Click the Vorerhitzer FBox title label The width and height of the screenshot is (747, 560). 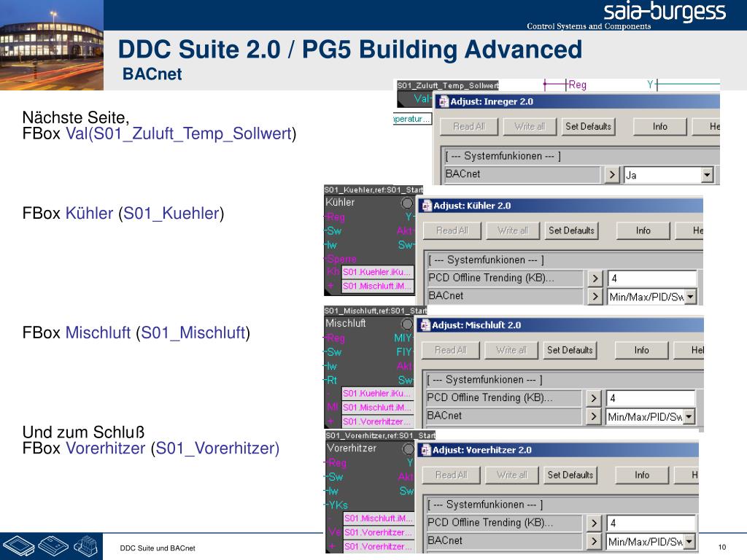tap(352, 448)
